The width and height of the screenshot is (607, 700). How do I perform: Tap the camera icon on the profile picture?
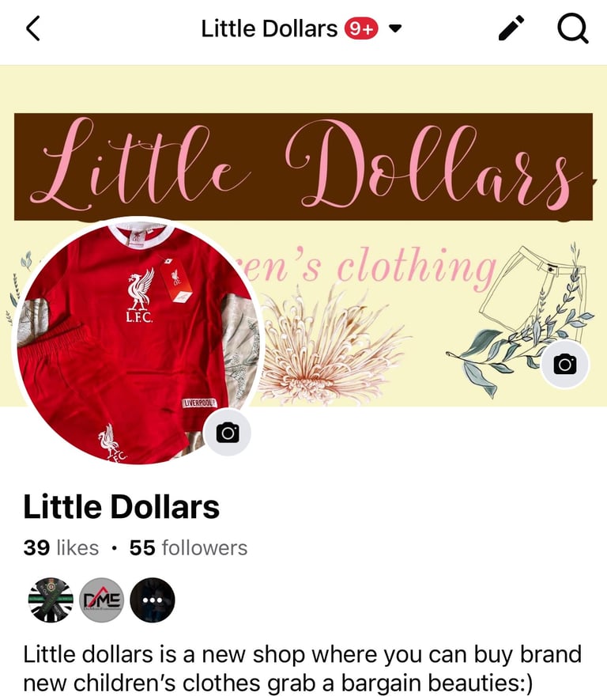point(228,433)
